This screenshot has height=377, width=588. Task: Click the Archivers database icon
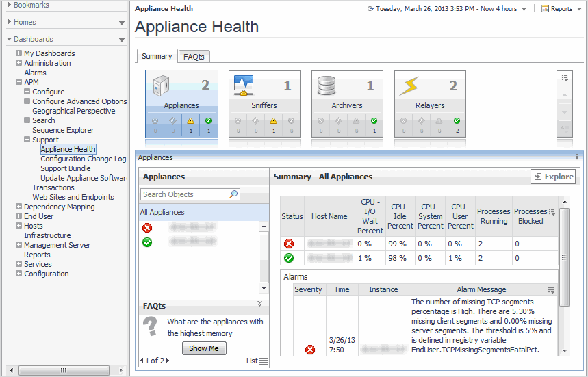pos(327,86)
